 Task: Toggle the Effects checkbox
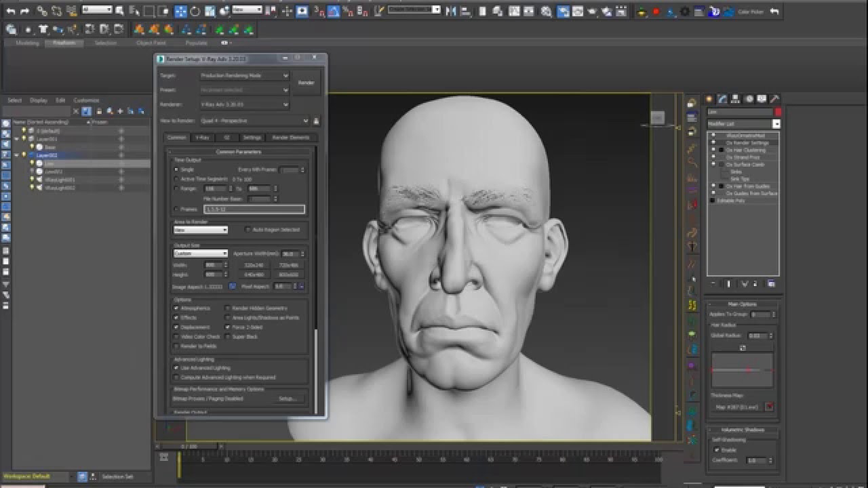click(176, 318)
